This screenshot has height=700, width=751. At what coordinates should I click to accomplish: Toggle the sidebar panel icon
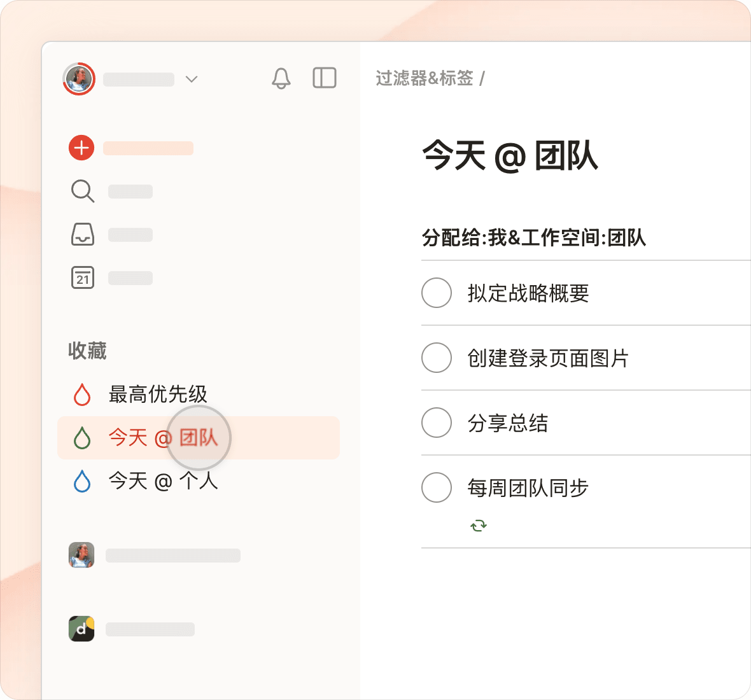tap(324, 78)
